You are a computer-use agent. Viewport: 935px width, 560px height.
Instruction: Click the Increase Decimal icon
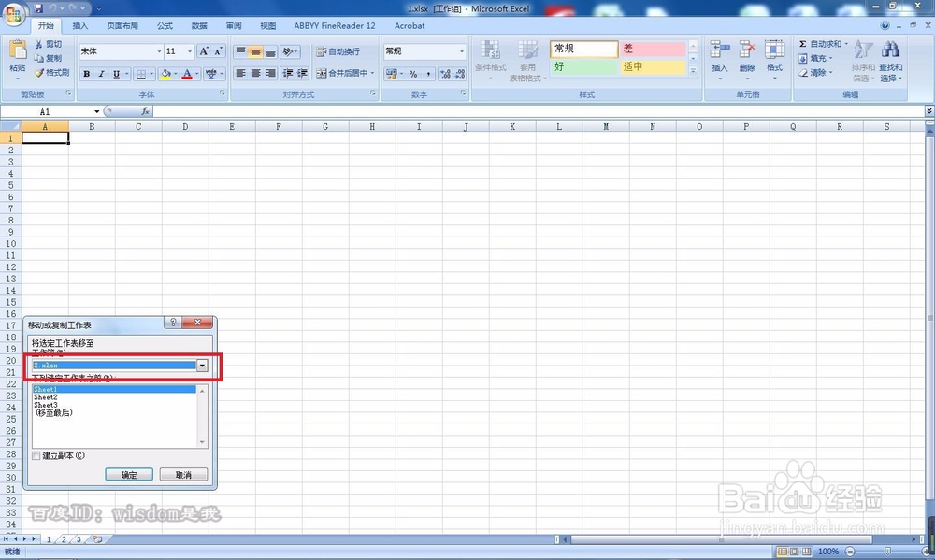coord(445,74)
